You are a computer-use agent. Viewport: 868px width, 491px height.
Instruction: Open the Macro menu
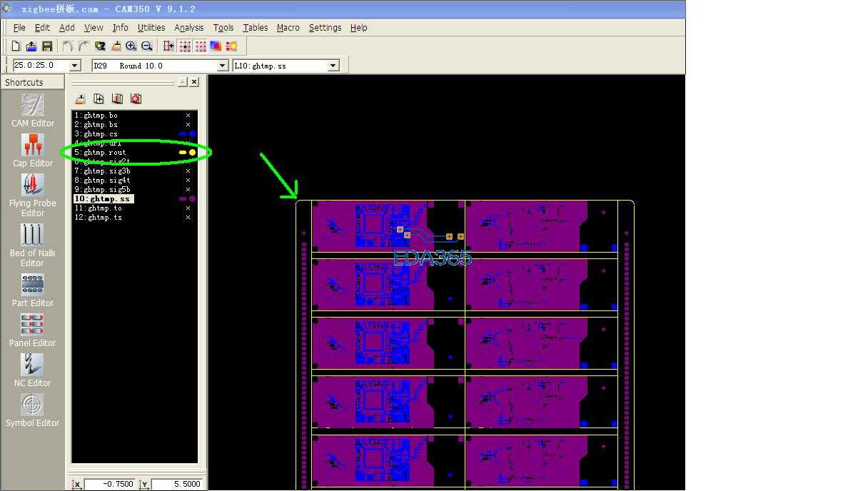point(288,27)
